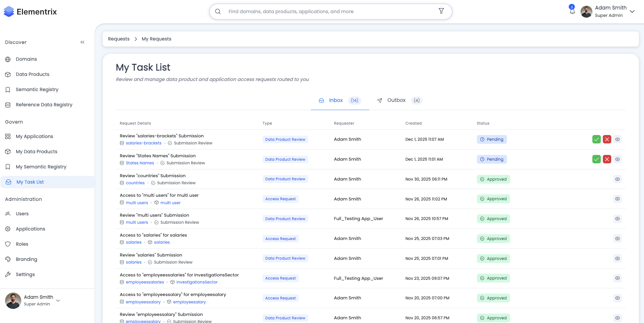View the salaries-brackets request via eye icon

click(x=617, y=139)
